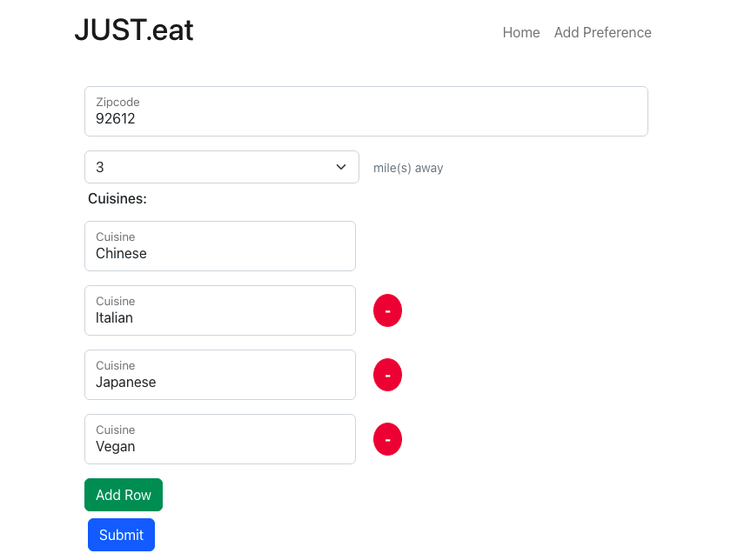The height and width of the screenshot is (560, 731).
Task: Open the Add Preference page
Action: click(x=602, y=33)
